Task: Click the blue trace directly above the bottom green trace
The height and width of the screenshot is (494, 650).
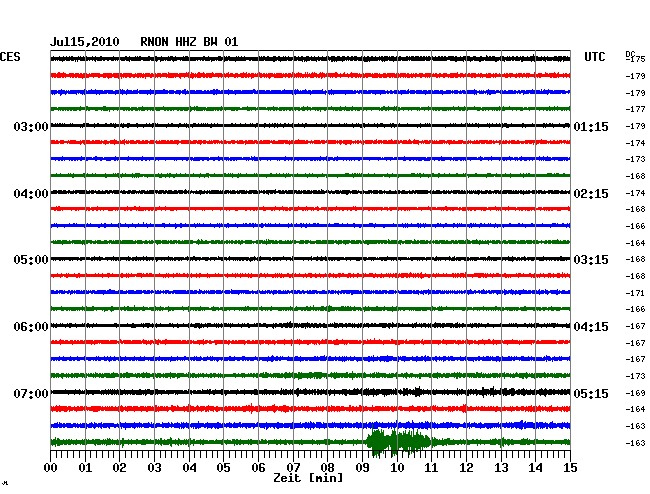Action: tap(310, 425)
